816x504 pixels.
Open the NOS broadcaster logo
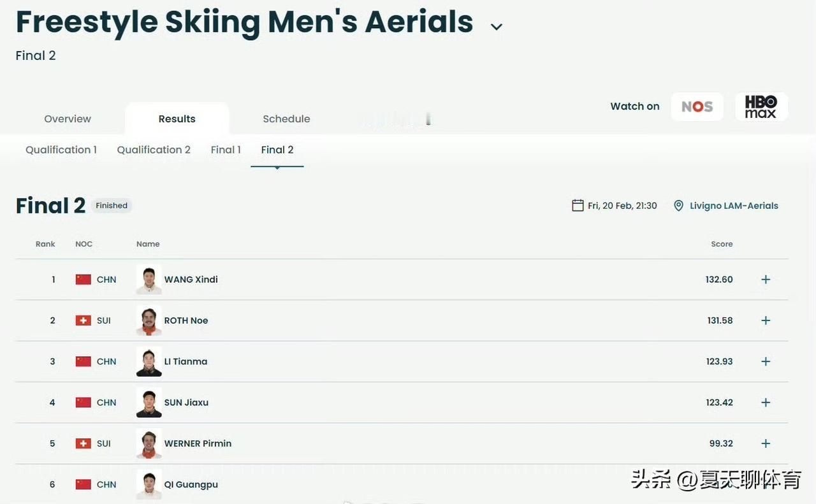(697, 107)
